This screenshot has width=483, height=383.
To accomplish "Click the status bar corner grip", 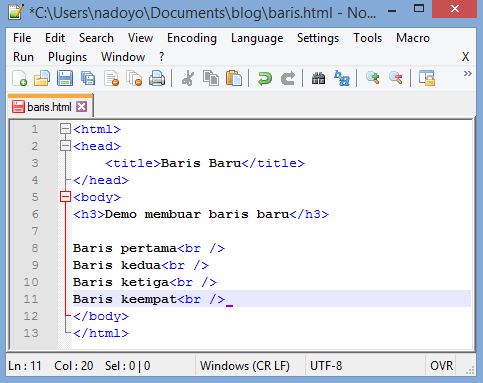I will [x=470, y=369].
